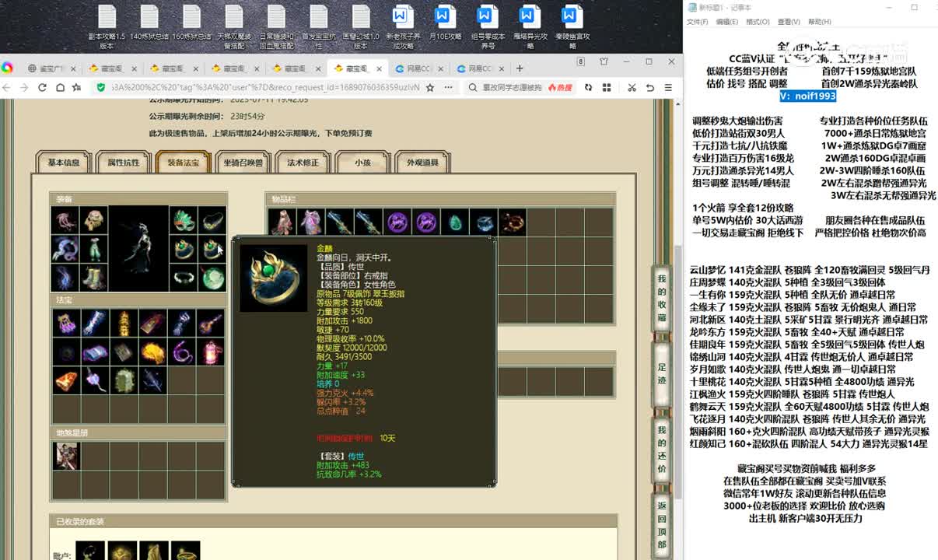Click the white bracelet equipment icon
Image resolution: width=938 pixels, height=560 pixels.
click(184, 278)
